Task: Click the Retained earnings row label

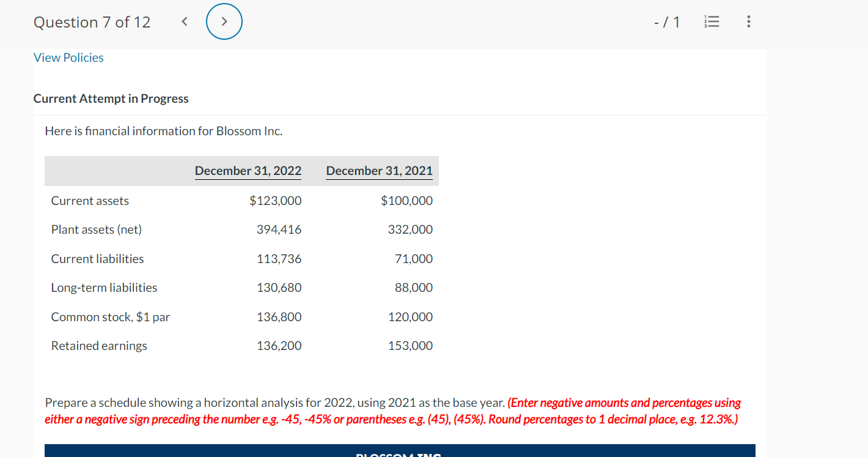Action: [98, 345]
